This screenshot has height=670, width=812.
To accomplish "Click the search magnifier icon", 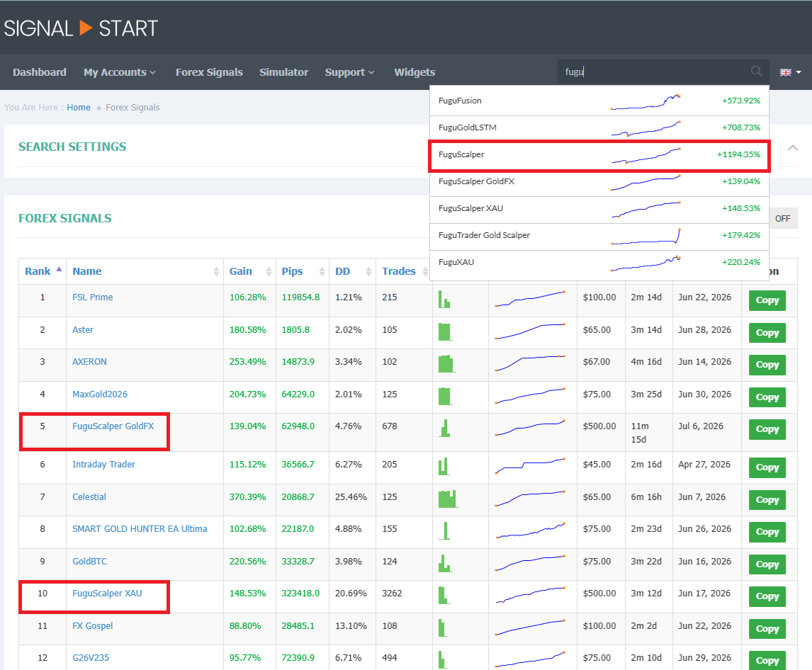I will pos(756,72).
